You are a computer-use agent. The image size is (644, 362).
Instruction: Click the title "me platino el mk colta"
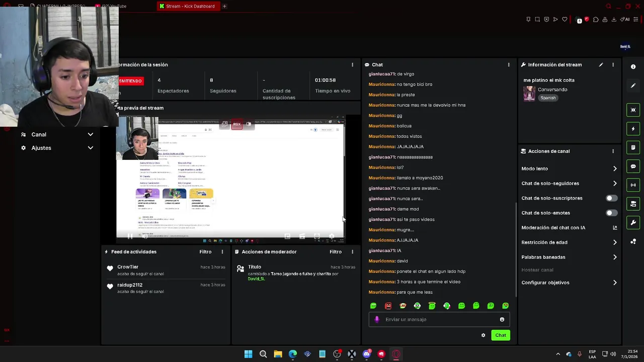(x=549, y=80)
